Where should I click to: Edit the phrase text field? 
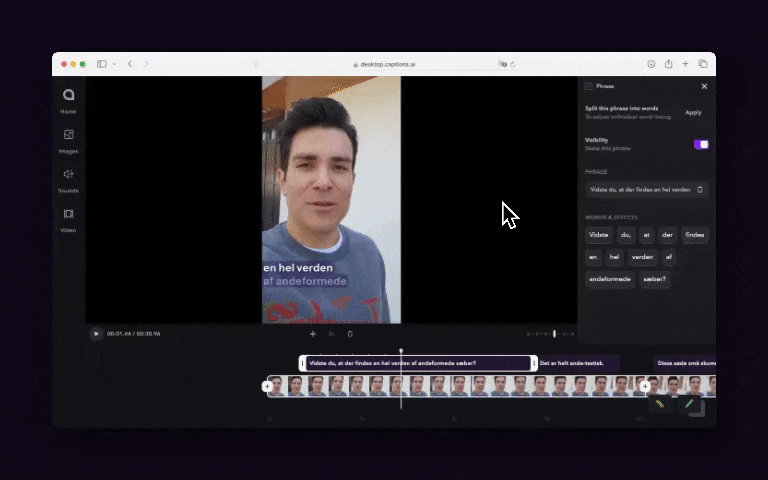click(647, 190)
